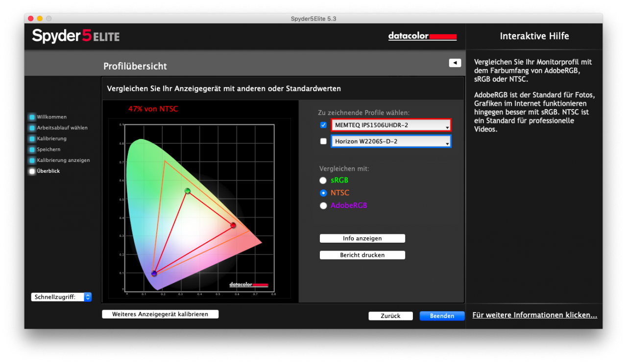
Task: Click the Vergleichen mit label
Action: pos(343,169)
